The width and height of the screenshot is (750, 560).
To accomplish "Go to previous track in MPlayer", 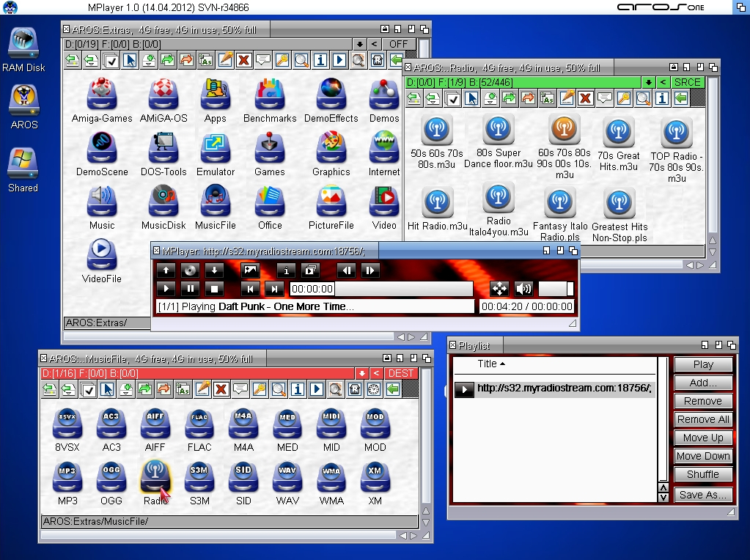I will (250, 289).
